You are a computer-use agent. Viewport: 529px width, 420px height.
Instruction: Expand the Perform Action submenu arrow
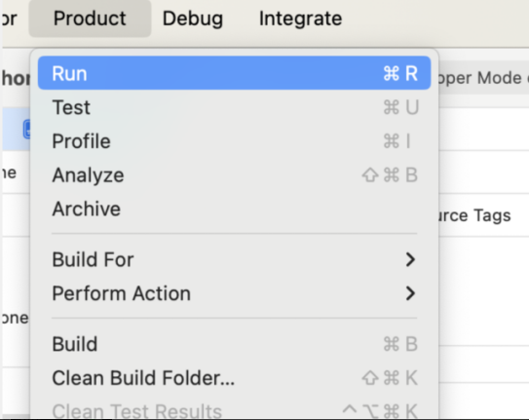click(410, 293)
